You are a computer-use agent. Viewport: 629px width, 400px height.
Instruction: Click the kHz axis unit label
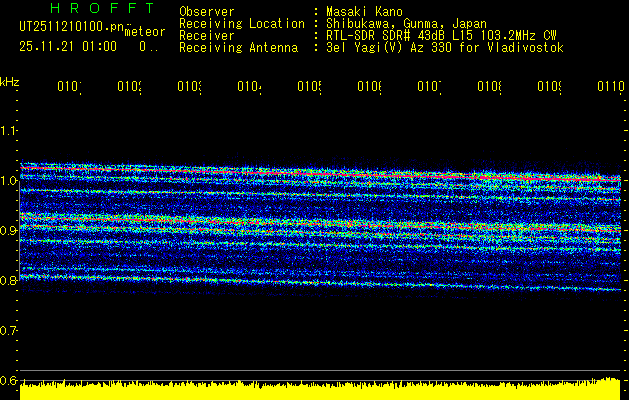(x=10, y=81)
